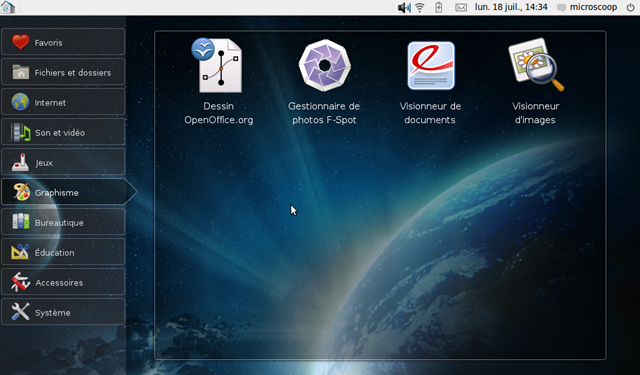Launch Visionneur d'images magnifier icon
Screen dimensions: 640x375
pyautogui.click(x=536, y=64)
